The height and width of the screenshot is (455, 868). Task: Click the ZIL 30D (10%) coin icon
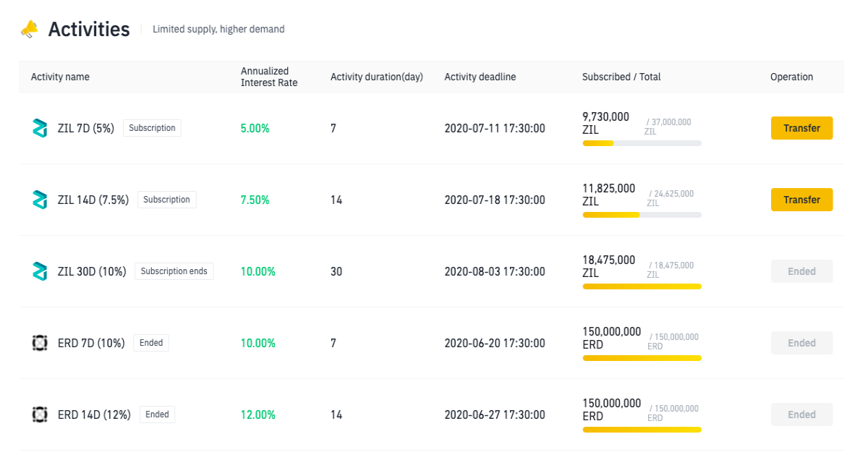point(40,271)
